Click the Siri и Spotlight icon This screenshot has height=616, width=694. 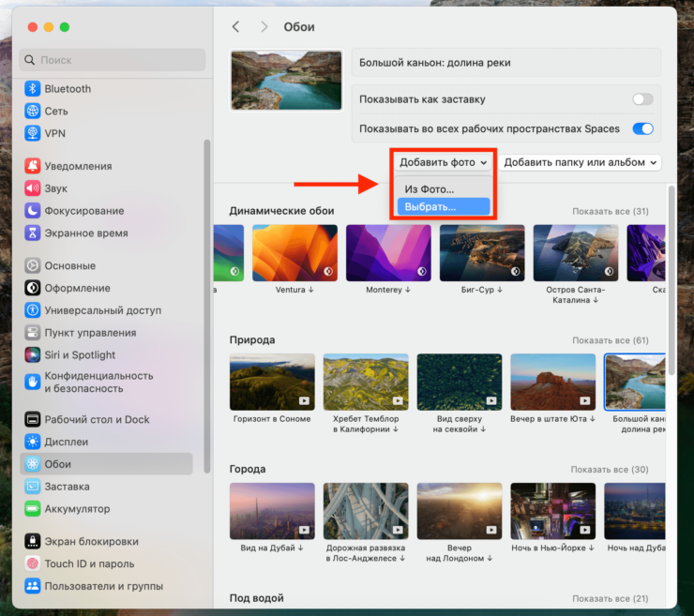pyautogui.click(x=33, y=355)
